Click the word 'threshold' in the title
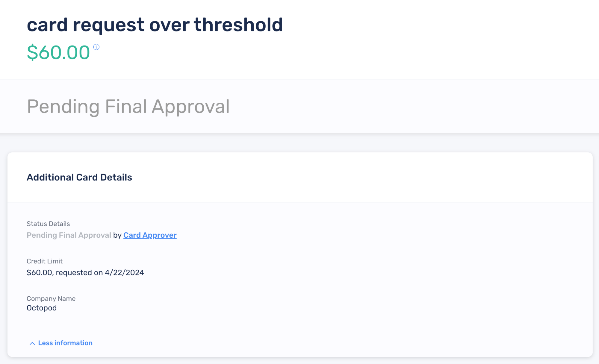599x364 pixels. [238, 24]
